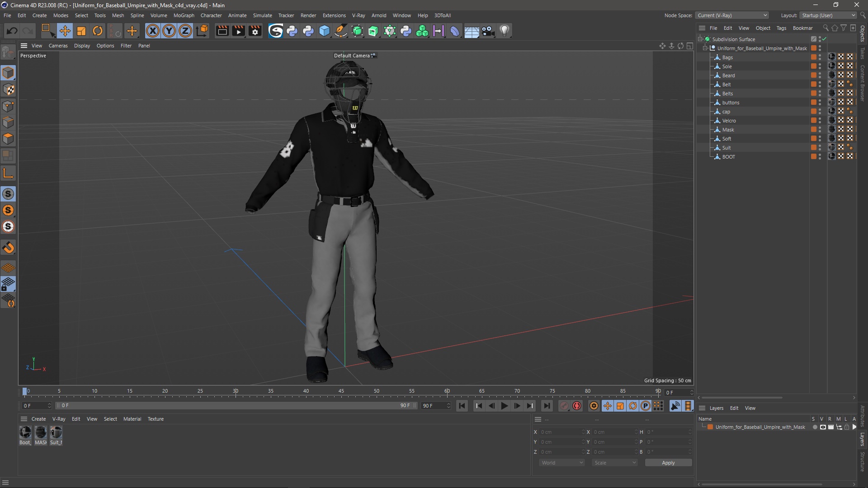
Task: Click the Workplane grid icon
Action: click(8, 267)
